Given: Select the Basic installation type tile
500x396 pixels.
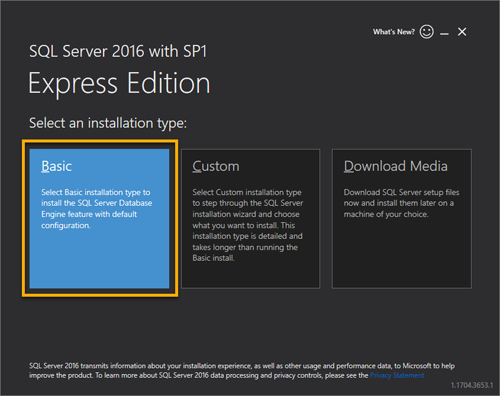Looking at the screenshot, I should pyautogui.click(x=99, y=218).
